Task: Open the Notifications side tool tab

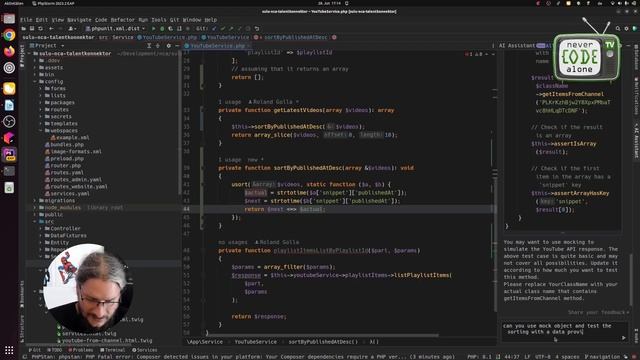Action: [636, 96]
